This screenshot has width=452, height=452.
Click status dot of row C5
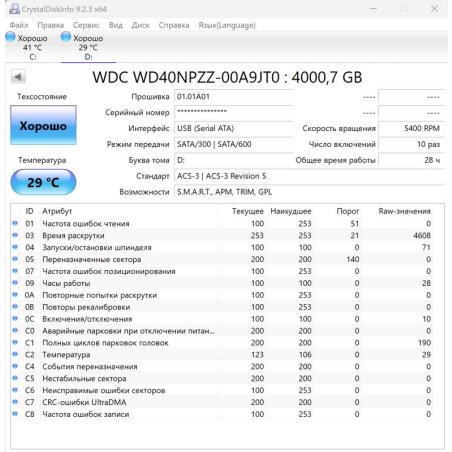(x=15, y=378)
